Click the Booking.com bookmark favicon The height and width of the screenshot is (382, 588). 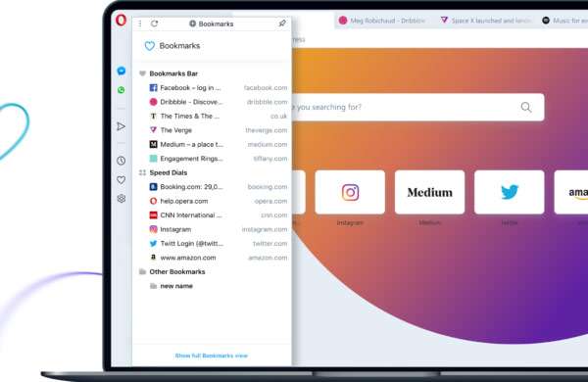coord(154,187)
